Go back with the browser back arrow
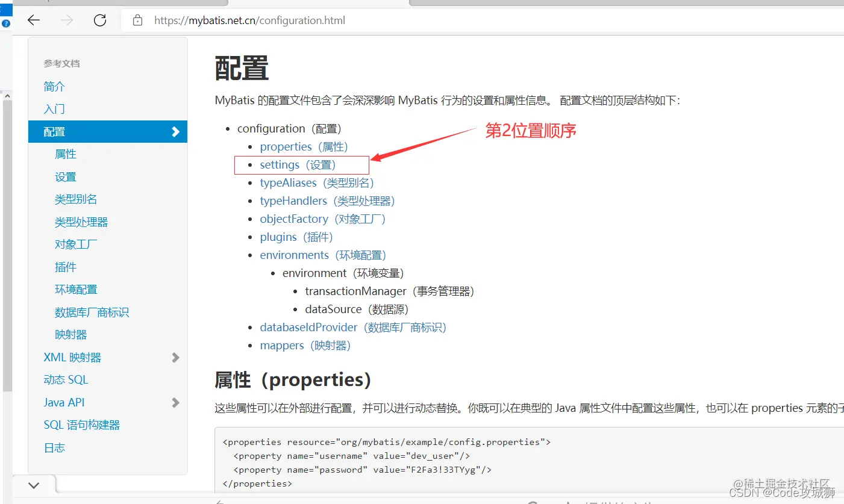This screenshot has width=844, height=504. (34, 20)
